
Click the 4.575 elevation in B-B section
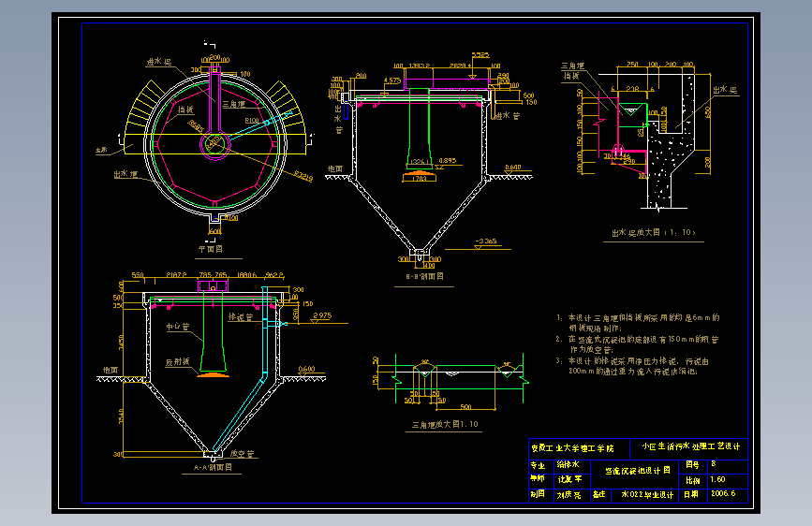(x=392, y=80)
